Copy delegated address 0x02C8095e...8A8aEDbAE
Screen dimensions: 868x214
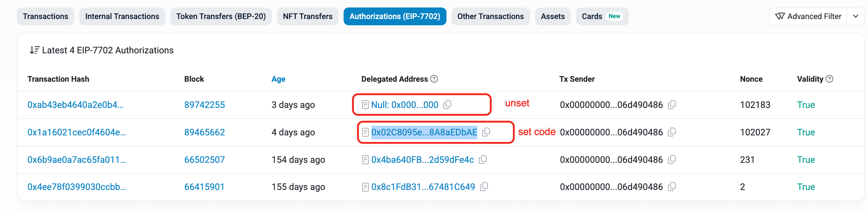click(486, 132)
